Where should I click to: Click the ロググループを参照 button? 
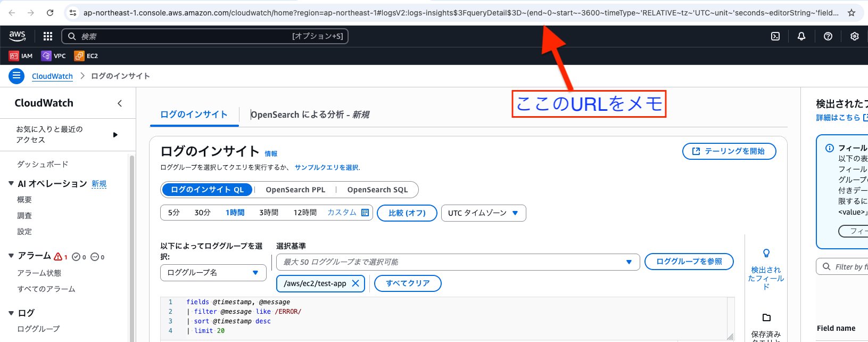click(689, 262)
